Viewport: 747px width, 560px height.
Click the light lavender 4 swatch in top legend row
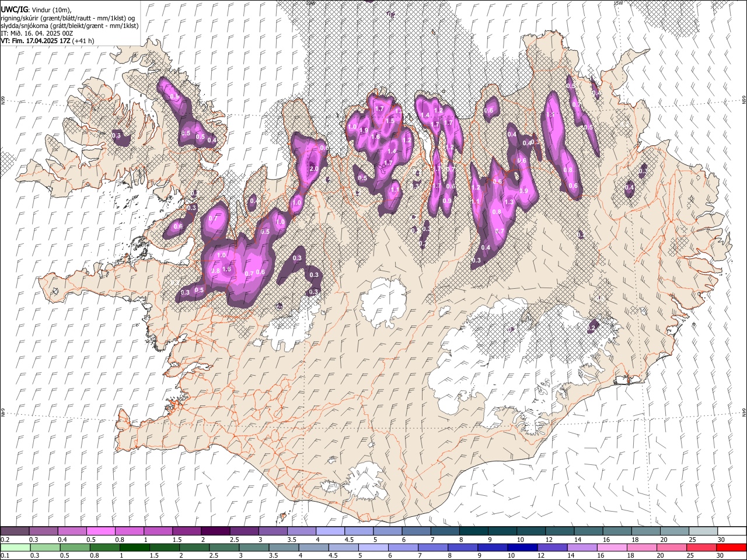point(330,531)
